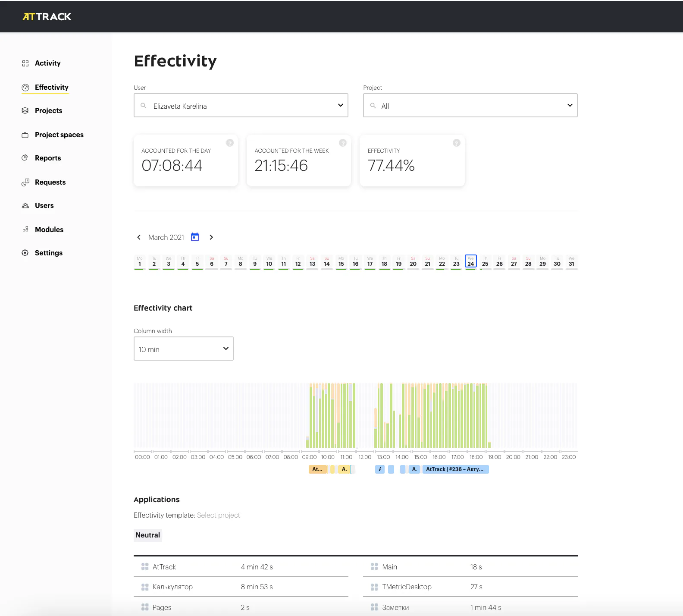Open the Users menu item

click(44, 206)
